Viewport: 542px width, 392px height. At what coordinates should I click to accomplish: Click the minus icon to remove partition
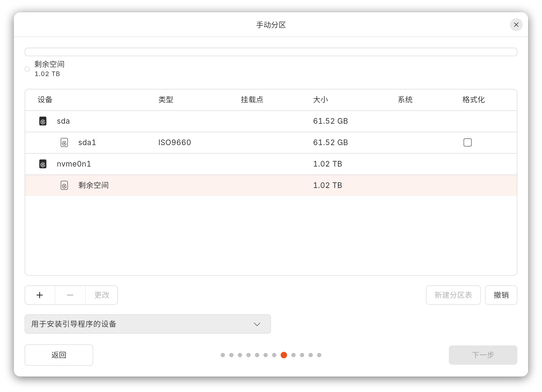point(70,295)
